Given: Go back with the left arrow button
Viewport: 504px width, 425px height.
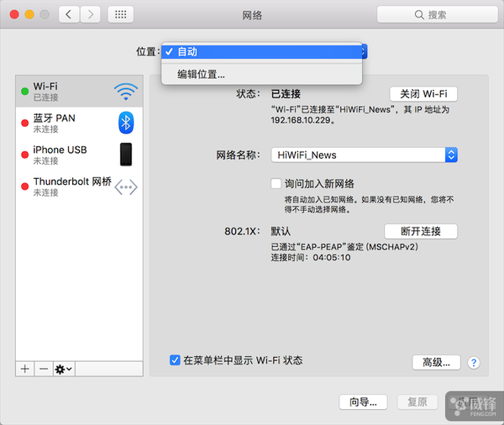Looking at the screenshot, I should (x=68, y=14).
